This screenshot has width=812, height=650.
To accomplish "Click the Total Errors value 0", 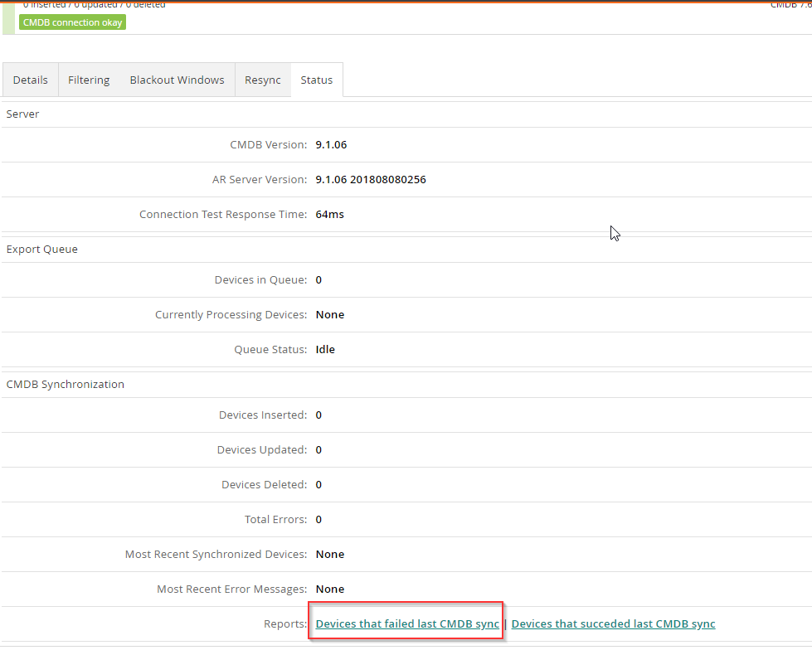I will click(318, 519).
